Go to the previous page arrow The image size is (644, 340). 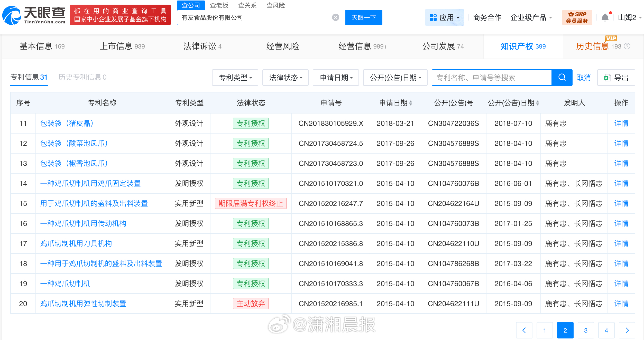pos(524,330)
